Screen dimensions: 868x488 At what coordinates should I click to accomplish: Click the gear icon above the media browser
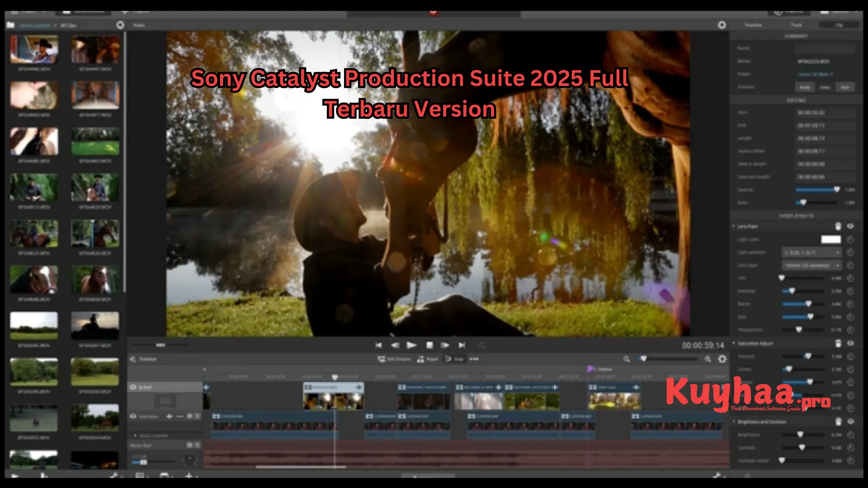(120, 25)
